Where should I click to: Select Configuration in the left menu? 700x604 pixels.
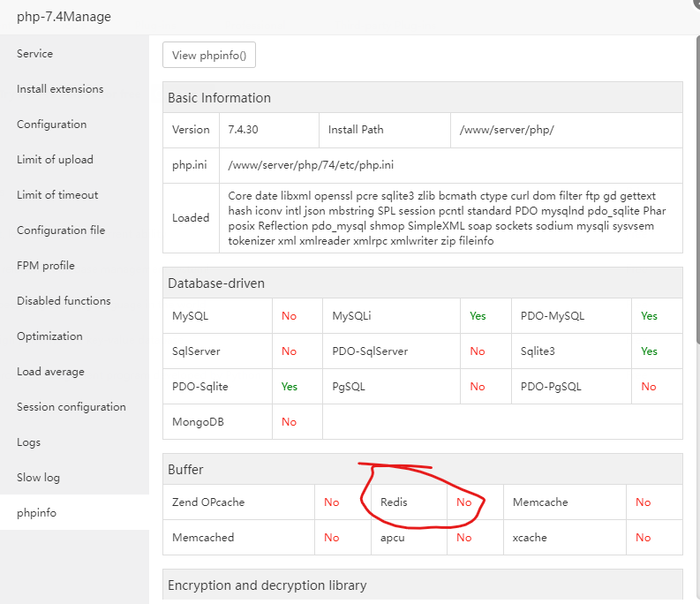(x=52, y=125)
